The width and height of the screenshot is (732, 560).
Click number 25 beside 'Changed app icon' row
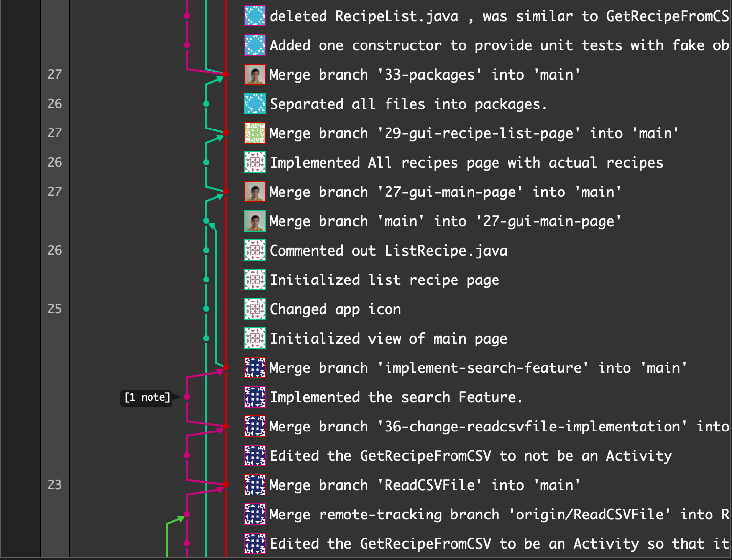55,309
